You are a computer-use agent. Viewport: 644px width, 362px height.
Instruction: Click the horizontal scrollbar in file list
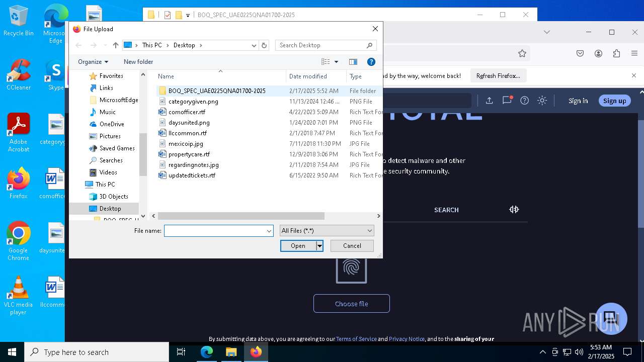[241, 216]
